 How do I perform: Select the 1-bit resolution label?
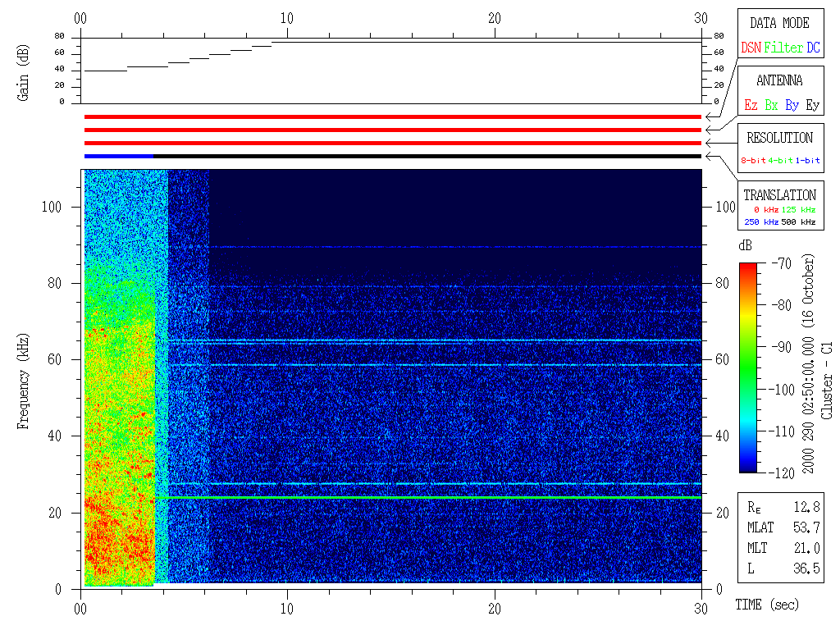click(x=809, y=161)
